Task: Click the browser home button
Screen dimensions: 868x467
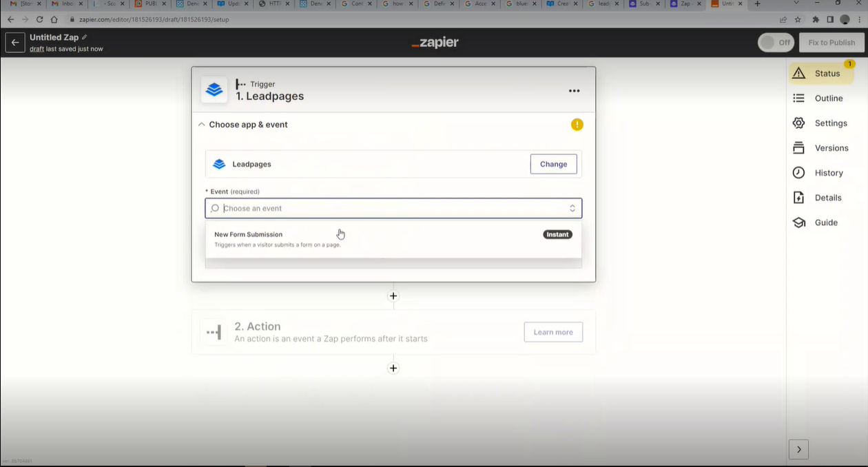Action: (54, 19)
